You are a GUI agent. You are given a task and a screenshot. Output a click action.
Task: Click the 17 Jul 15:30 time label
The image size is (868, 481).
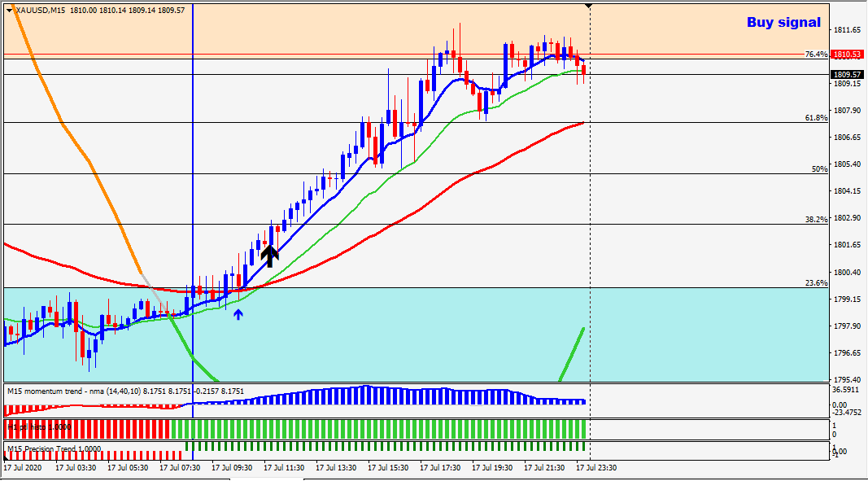click(x=388, y=468)
